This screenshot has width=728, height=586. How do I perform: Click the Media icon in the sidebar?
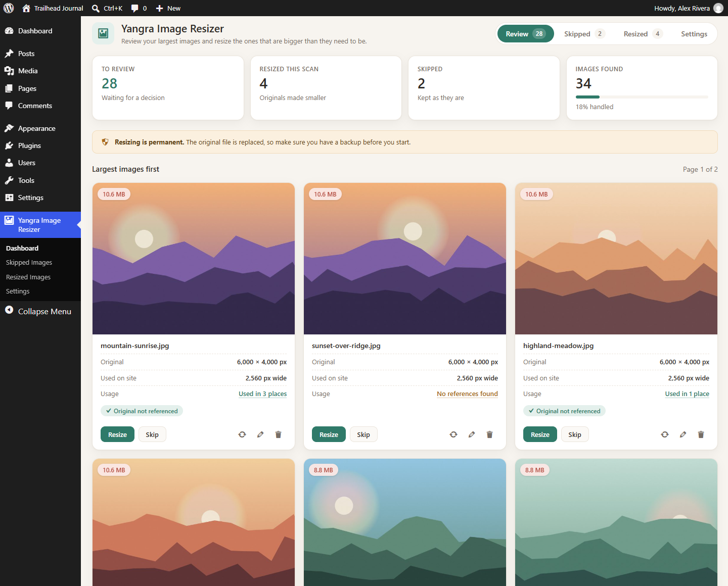(x=9, y=71)
